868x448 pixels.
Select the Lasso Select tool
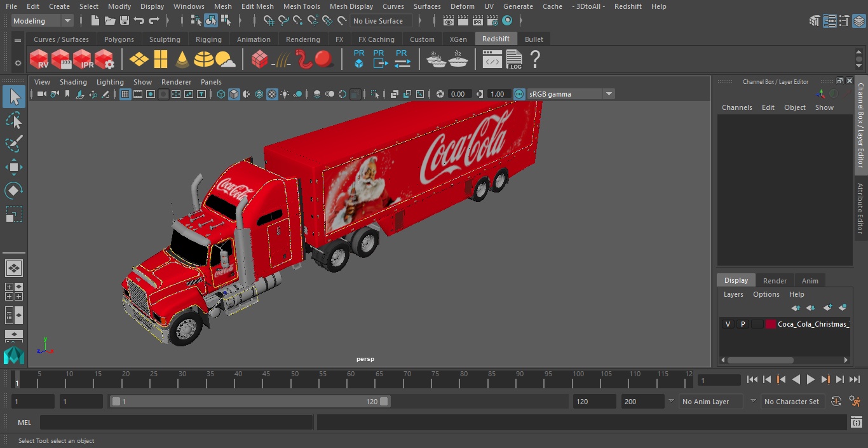click(14, 120)
